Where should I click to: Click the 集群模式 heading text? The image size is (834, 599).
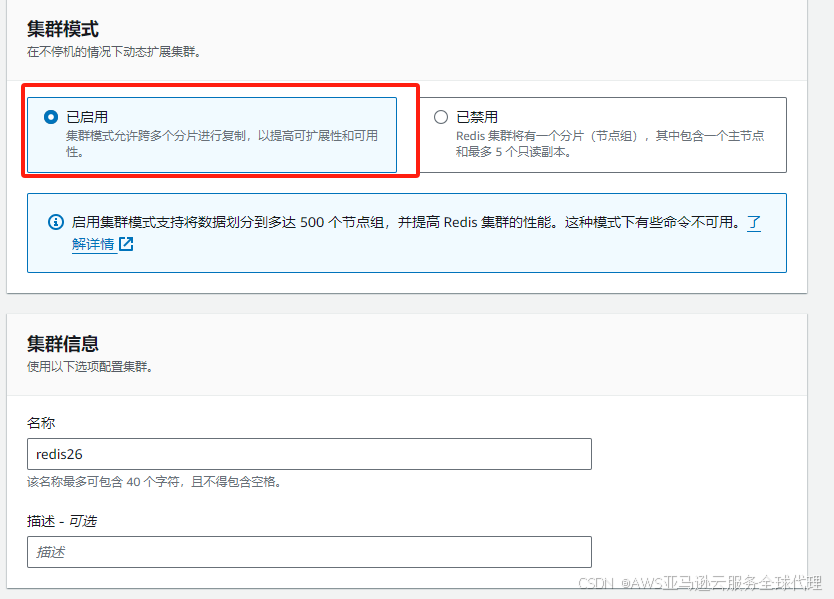click(x=63, y=29)
